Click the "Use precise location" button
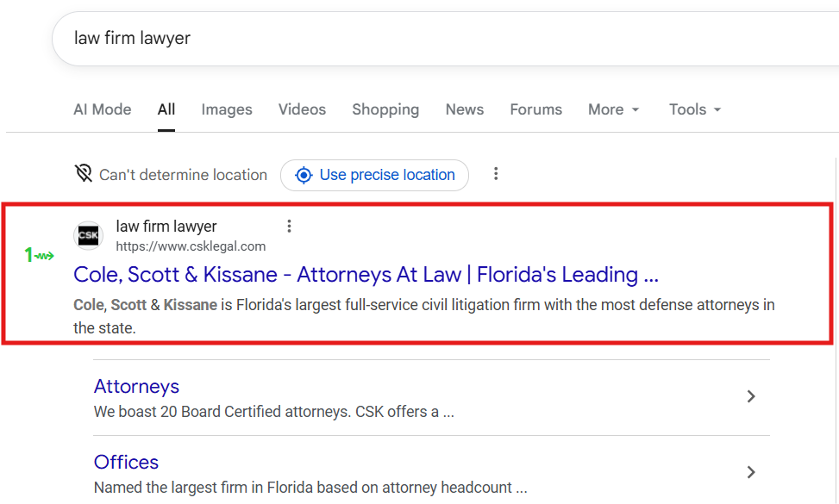The height and width of the screenshot is (504, 839). 374,175
